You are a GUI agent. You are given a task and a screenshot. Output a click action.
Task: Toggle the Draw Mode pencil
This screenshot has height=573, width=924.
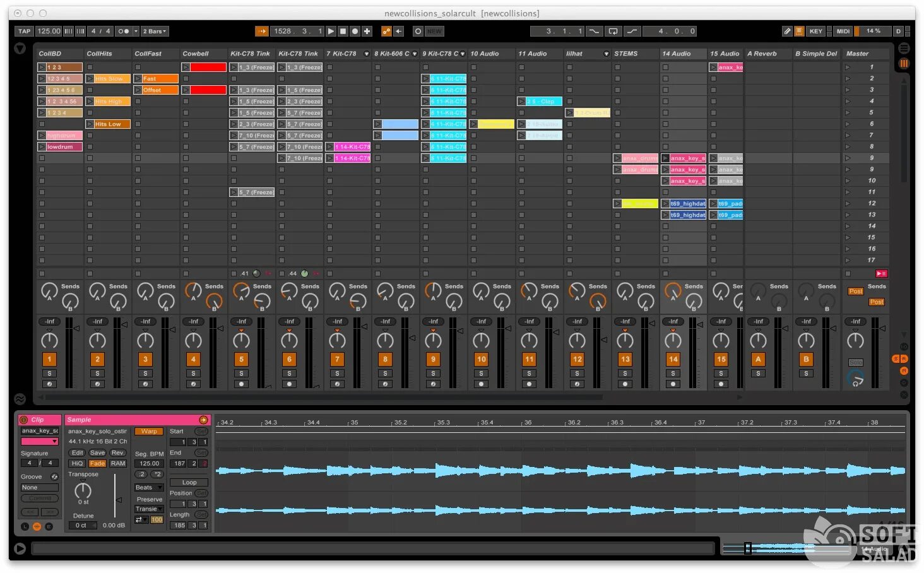coord(787,31)
